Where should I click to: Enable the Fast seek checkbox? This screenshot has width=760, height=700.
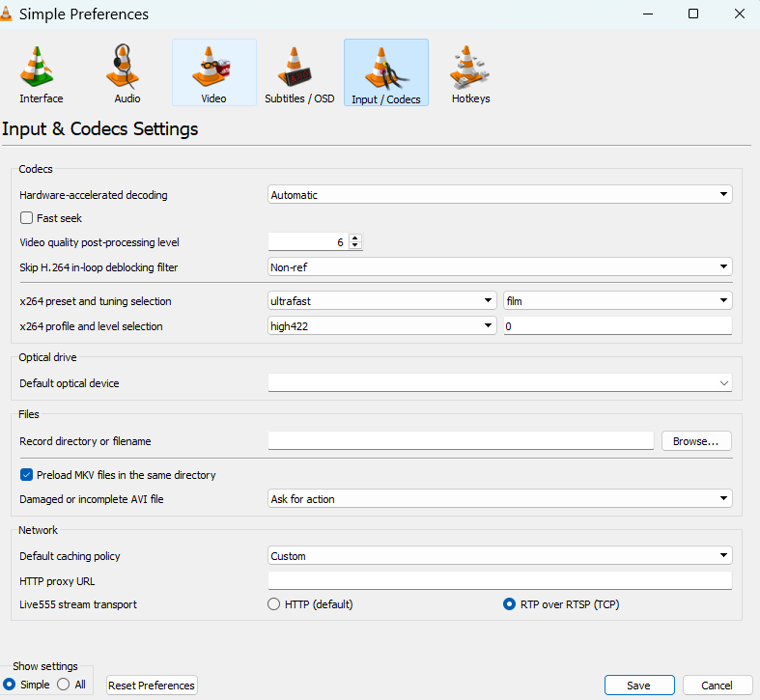click(27, 218)
